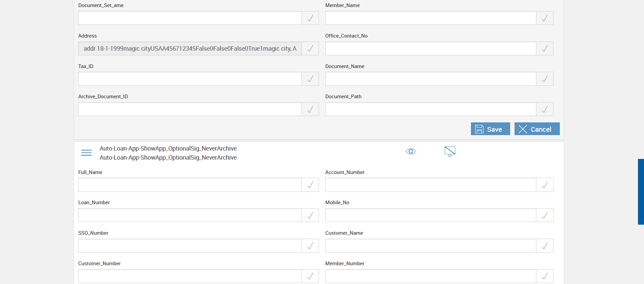Save the document form
The image size is (644, 284).
click(490, 129)
